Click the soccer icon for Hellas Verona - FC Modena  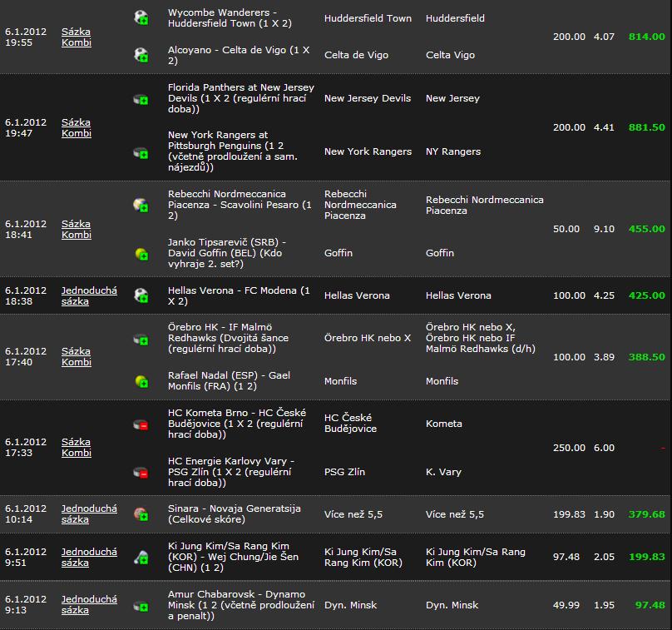coord(141,295)
